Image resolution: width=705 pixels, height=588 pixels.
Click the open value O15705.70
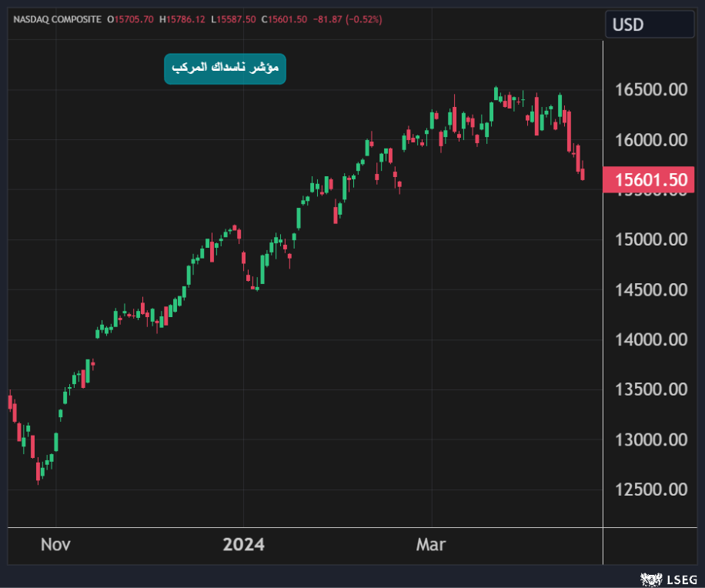132,18
